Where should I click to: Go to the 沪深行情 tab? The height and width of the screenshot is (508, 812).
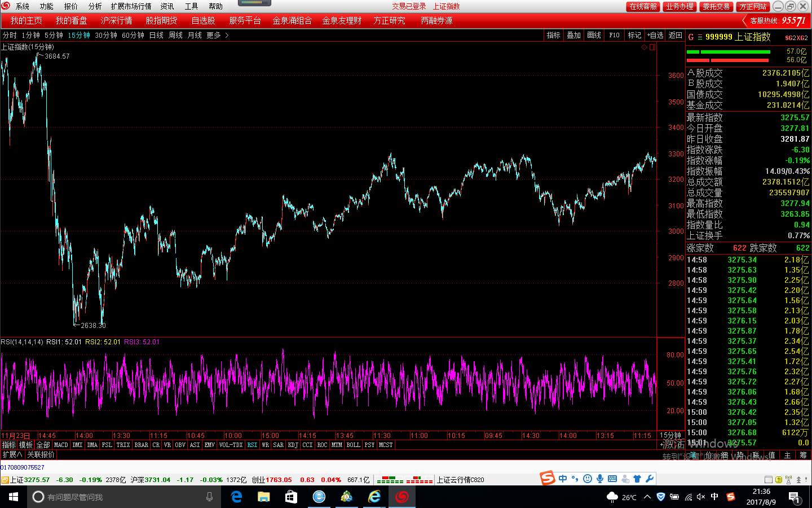click(x=117, y=21)
